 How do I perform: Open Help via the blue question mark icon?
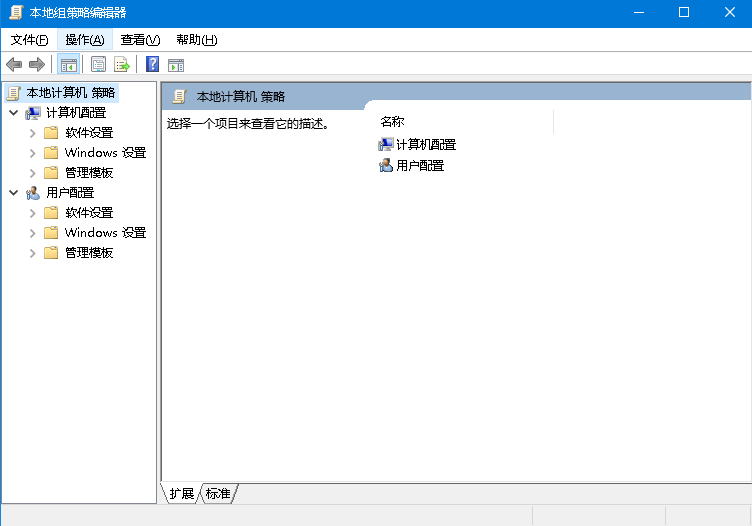pos(152,65)
